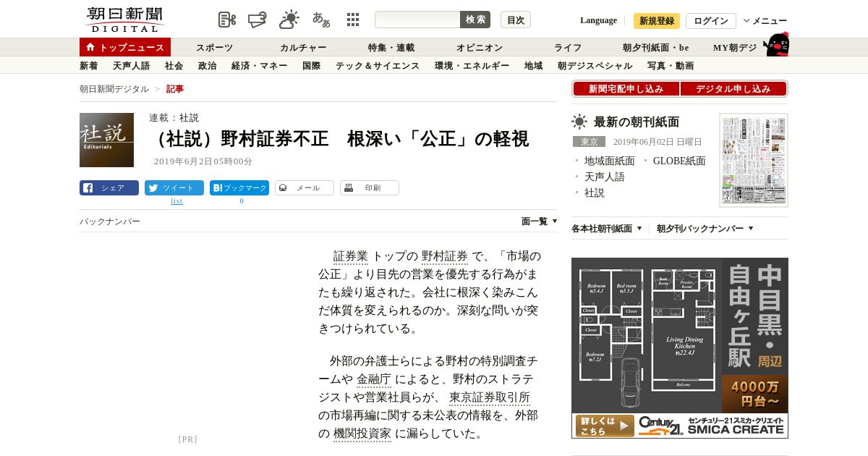
Task: Click the 証券業 keyword link
Action: pos(351,256)
